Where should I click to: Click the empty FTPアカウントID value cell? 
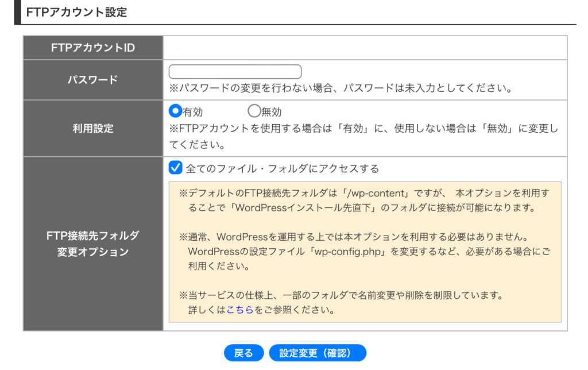coord(365,48)
